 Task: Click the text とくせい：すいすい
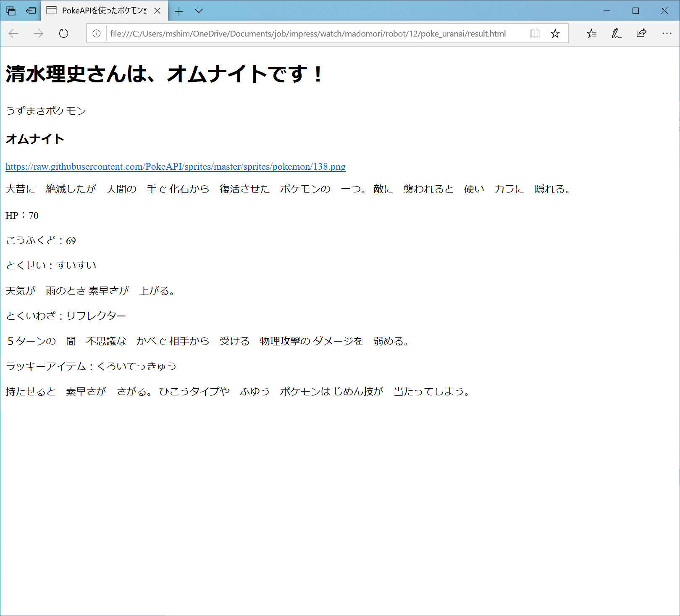pos(51,266)
